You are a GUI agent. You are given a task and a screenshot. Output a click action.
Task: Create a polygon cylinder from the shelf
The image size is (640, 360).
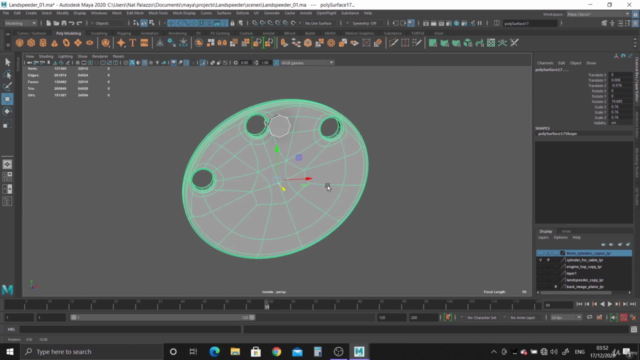click(43, 43)
